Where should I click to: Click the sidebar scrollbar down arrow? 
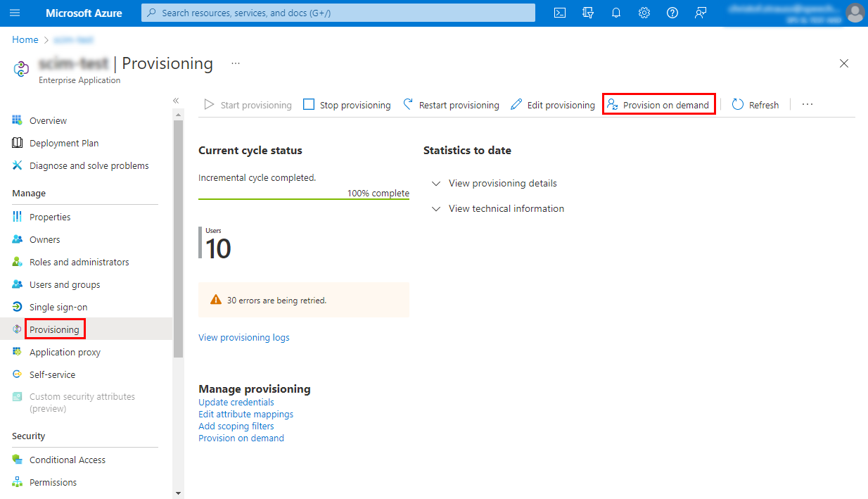click(x=178, y=493)
